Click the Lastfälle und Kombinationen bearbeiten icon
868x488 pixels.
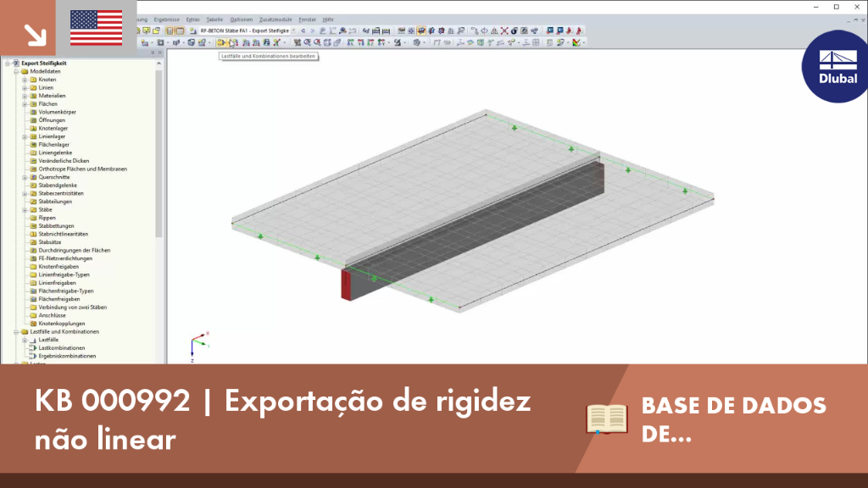(x=221, y=42)
